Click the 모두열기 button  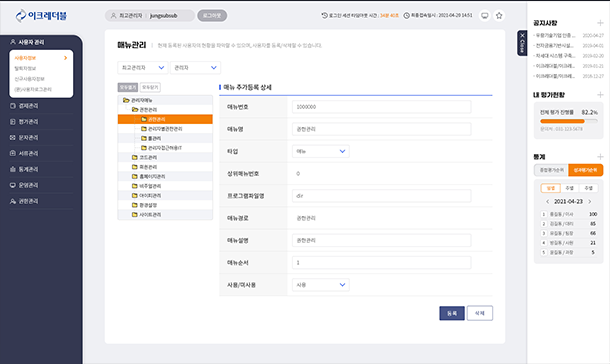point(128,87)
